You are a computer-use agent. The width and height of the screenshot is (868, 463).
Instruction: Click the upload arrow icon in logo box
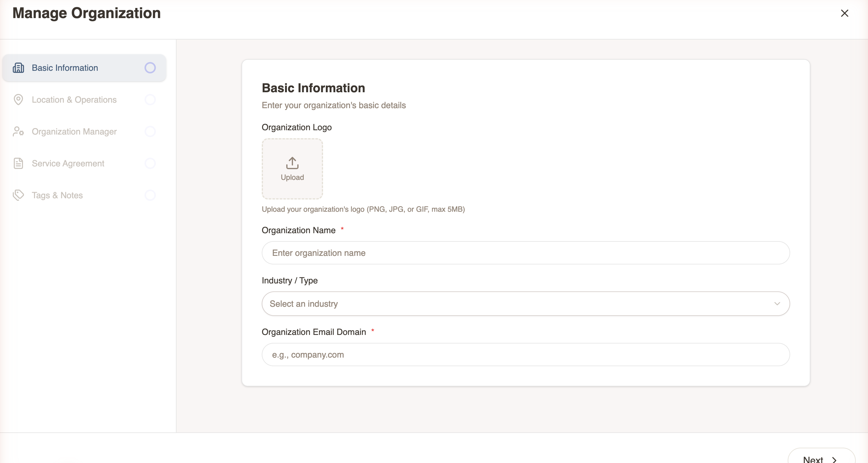(x=292, y=163)
